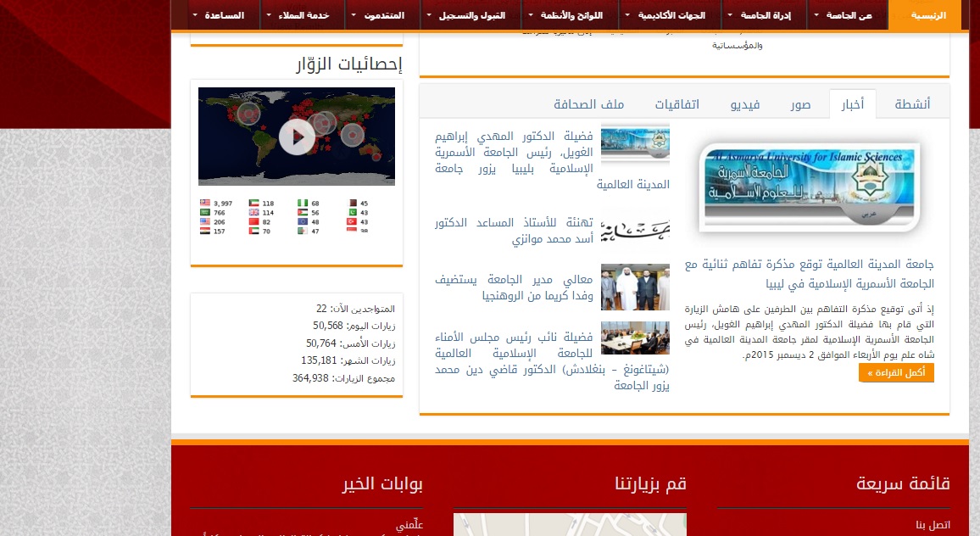
Task: Switch to the أنشطة tab
Action: coord(912,104)
